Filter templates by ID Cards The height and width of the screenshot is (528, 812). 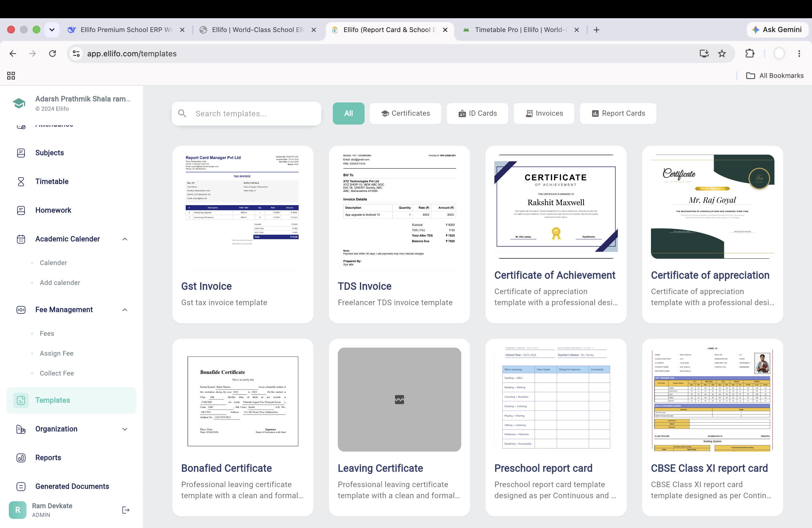click(477, 113)
